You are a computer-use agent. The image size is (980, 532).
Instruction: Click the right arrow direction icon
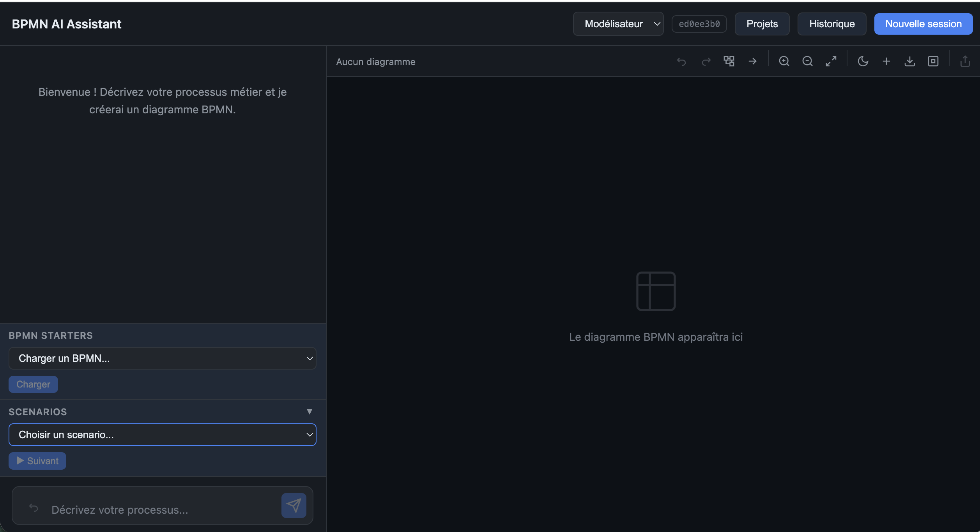coord(753,61)
